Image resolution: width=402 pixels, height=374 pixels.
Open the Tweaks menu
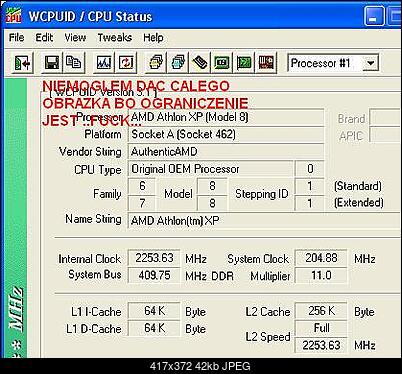115,37
